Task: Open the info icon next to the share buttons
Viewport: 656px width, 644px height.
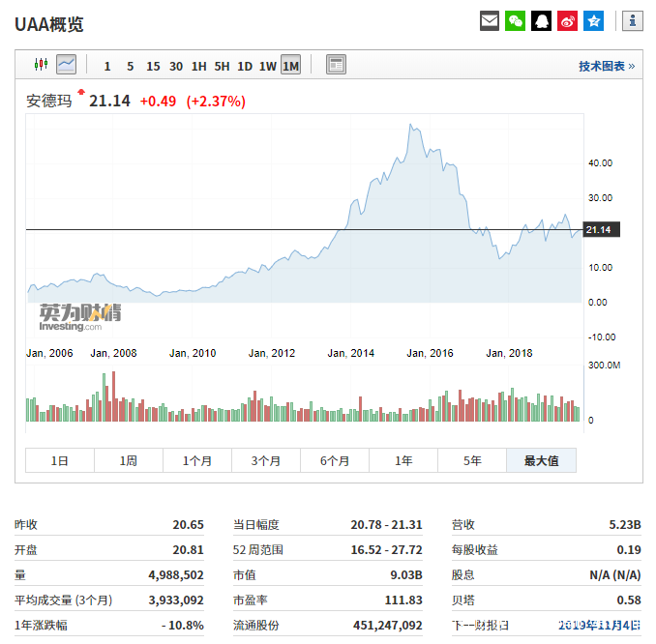Action: coord(633,21)
